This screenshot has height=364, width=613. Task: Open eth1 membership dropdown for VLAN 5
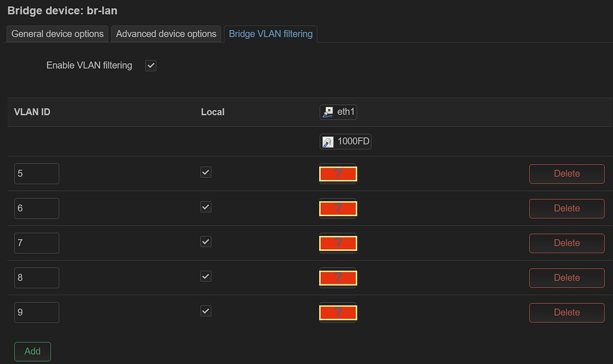(338, 174)
